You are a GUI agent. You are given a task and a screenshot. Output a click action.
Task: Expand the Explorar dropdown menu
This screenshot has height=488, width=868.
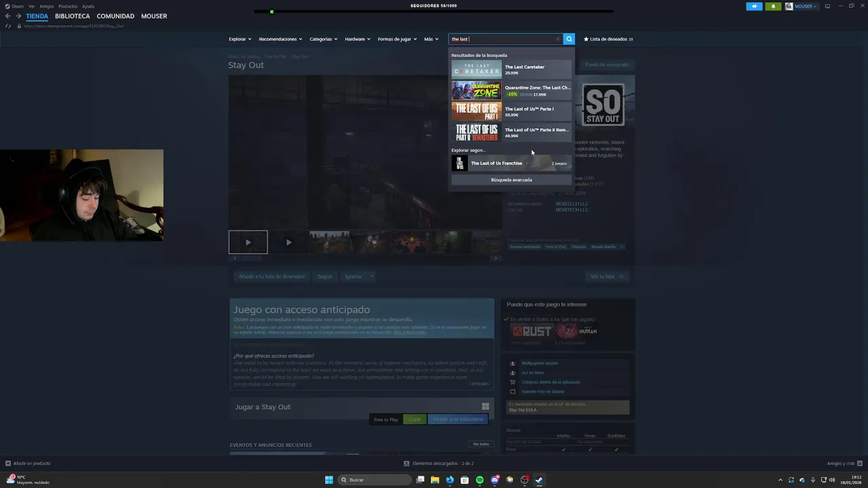point(240,39)
